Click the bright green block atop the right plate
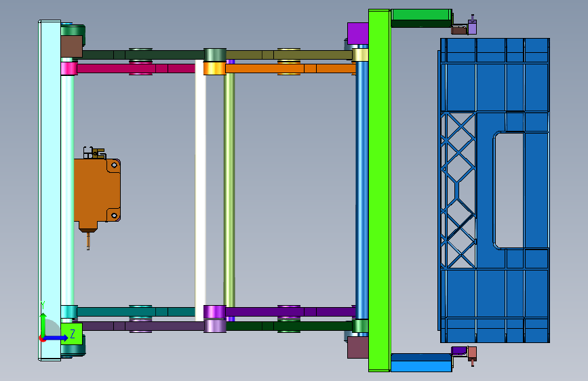Viewport: 588px width, 381px height. (x=420, y=15)
